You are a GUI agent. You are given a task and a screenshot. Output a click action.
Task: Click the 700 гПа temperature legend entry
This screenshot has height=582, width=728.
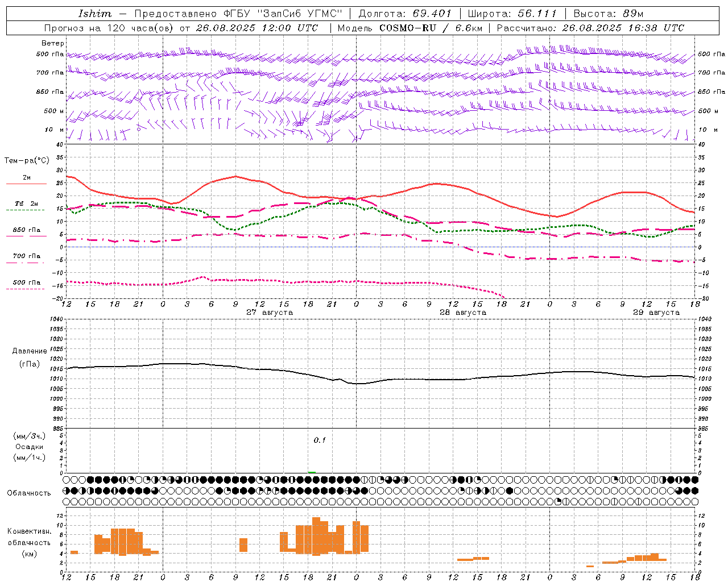tap(27, 256)
